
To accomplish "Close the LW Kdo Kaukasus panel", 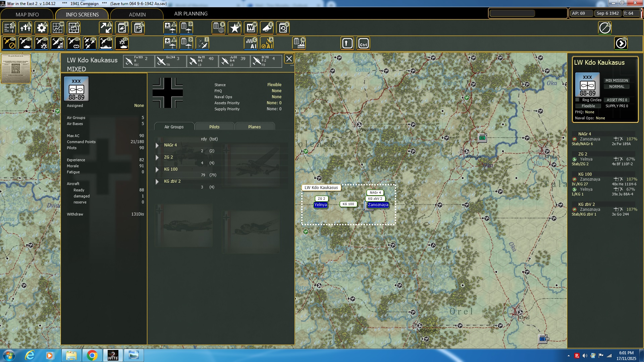I will (289, 59).
